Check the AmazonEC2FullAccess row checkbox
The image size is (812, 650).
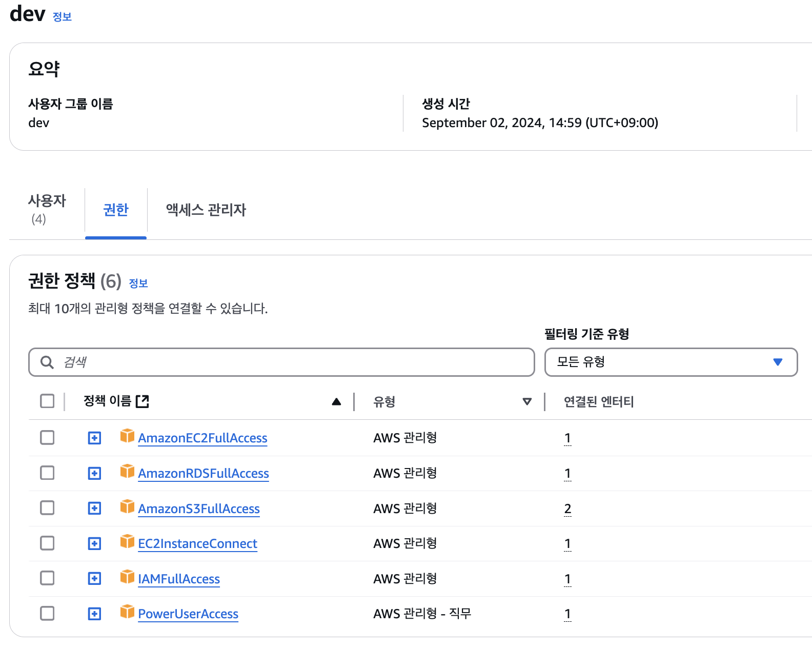pyautogui.click(x=47, y=438)
